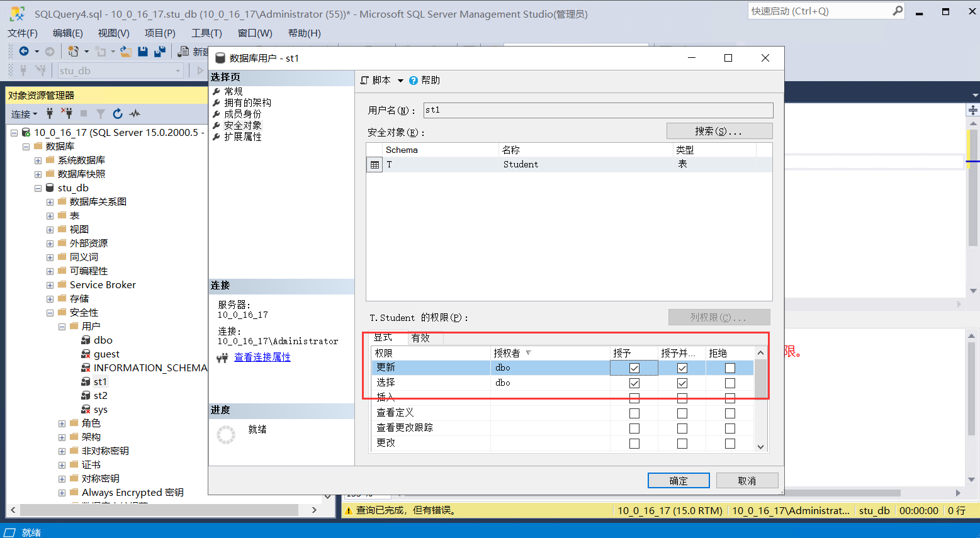Screen dimensions: 980x538
Task: Click the filter funnel icon in Object Explorer
Action: point(101,113)
